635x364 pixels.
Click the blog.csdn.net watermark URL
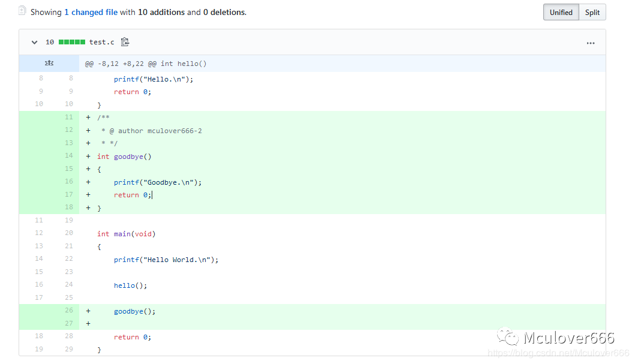point(558,353)
